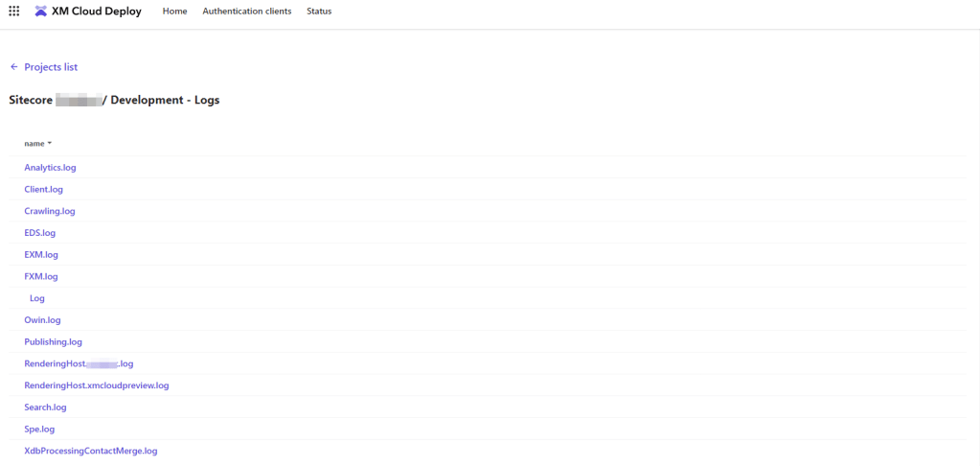Open the Status menu item
The height and width of the screenshot is (466, 980).
[319, 12]
